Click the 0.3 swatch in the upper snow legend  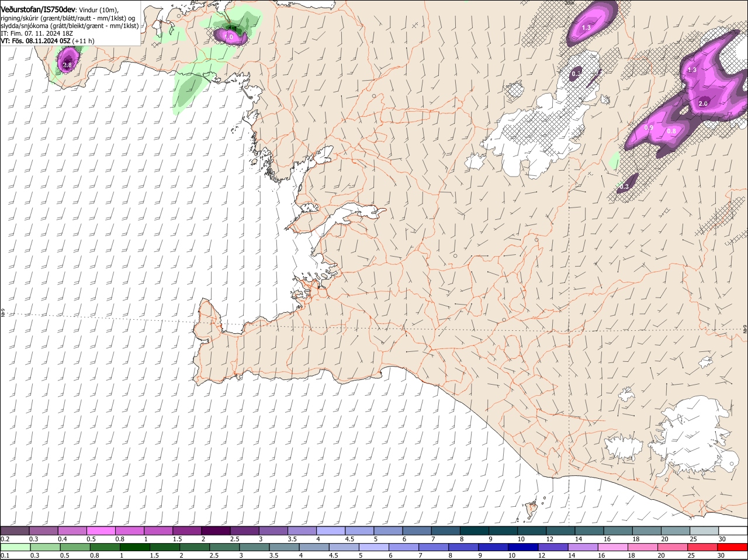click(44, 530)
